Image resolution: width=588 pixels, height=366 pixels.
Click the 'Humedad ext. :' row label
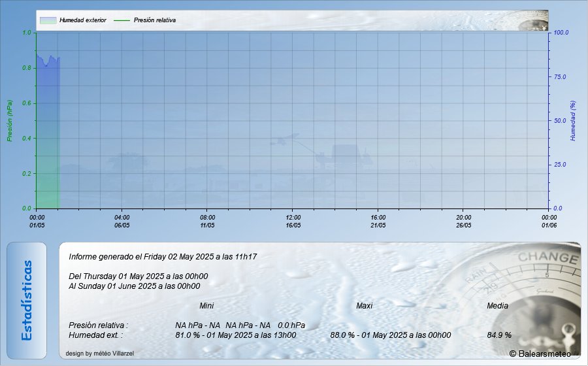coord(95,335)
